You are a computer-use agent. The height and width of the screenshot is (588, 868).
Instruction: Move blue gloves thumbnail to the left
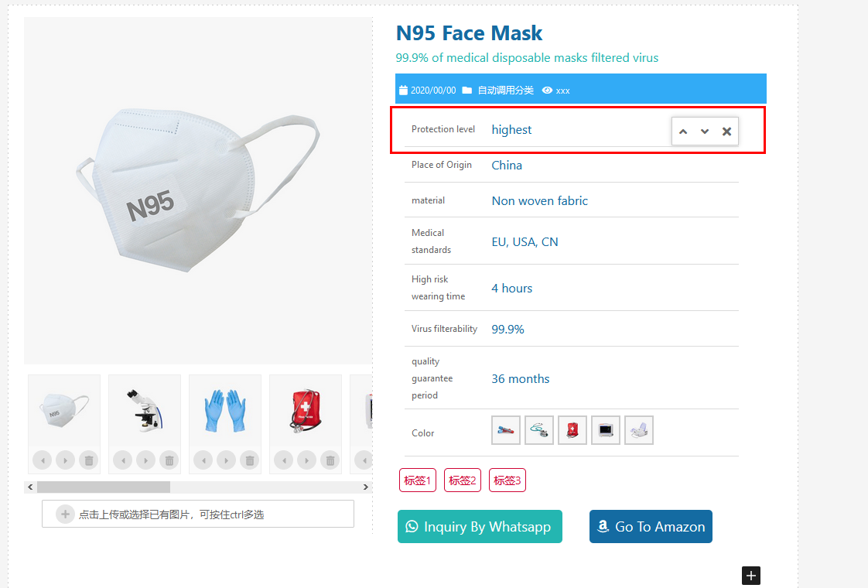203,460
